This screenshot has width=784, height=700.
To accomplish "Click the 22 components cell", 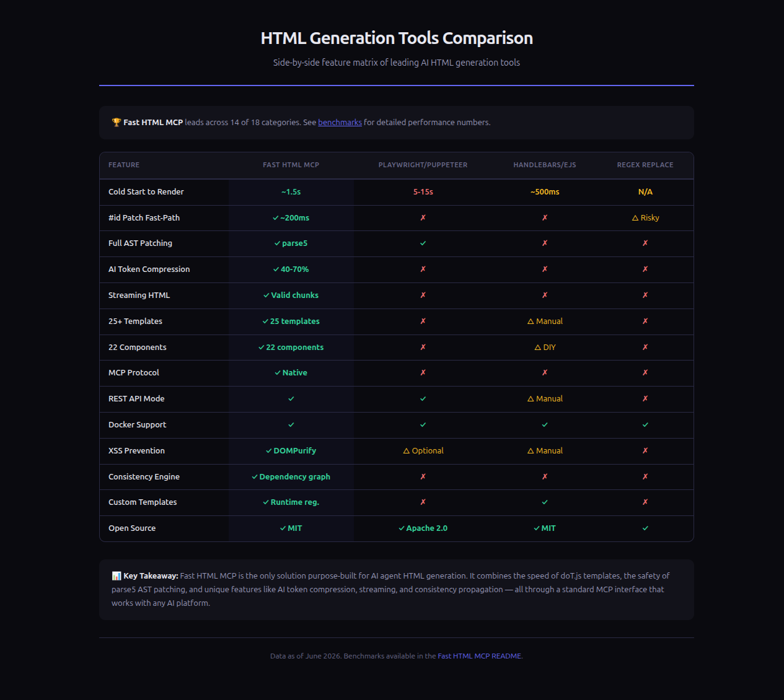I will [x=291, y=348].
